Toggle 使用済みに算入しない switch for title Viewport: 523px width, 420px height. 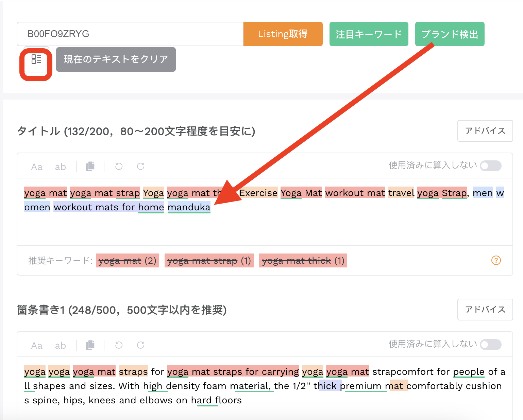[491, 166]
